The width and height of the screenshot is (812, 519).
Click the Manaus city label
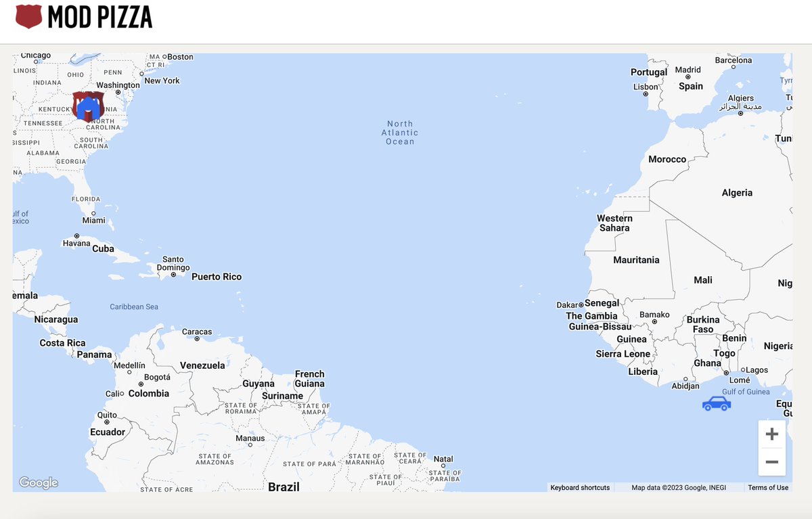[x=250, y=438]
